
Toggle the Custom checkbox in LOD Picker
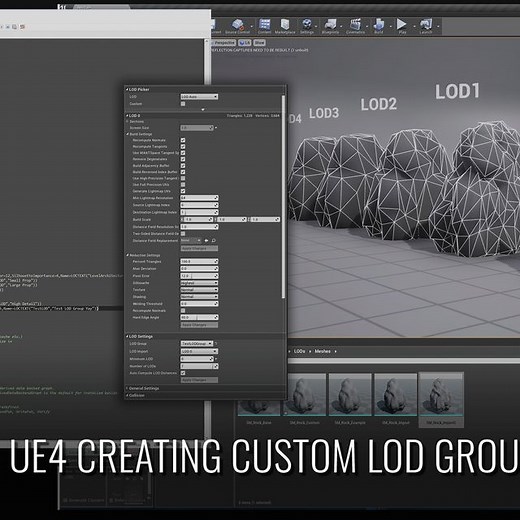tap(183, 104)
